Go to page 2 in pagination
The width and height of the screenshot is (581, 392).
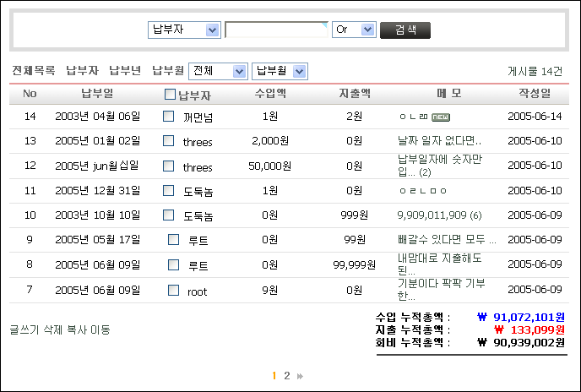[287, 376]
